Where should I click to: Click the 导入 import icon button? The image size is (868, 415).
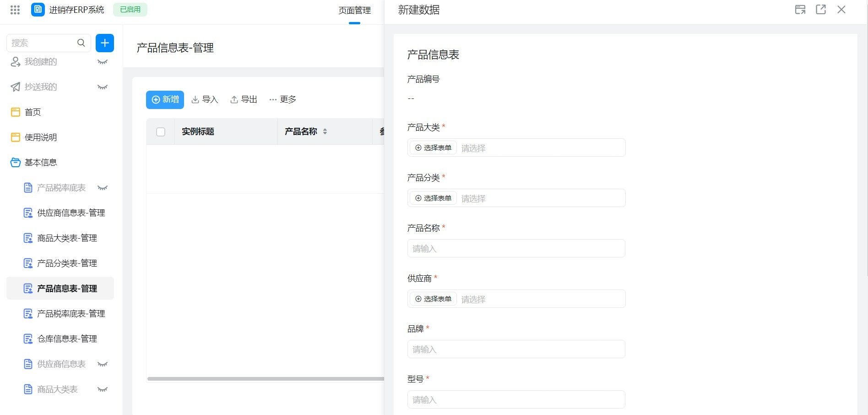204,99
